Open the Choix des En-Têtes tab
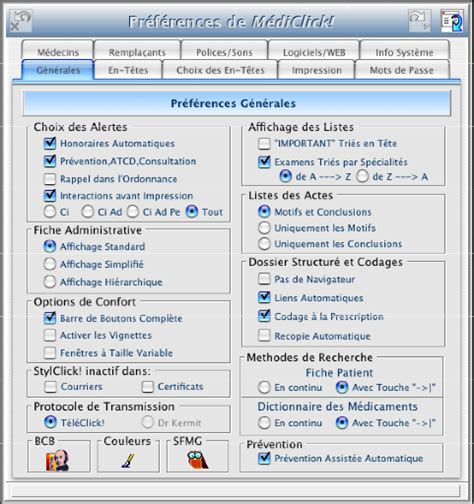Viewport: 474px width, 504px height. (220, 70)
